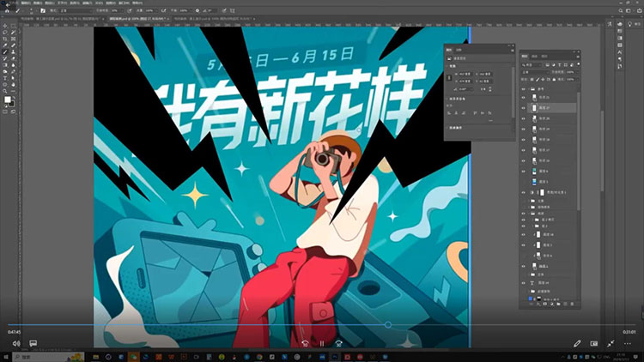Open the blend mode dropdown in Layers panel
The image size is (644, 362).
[x=537, y=71]
